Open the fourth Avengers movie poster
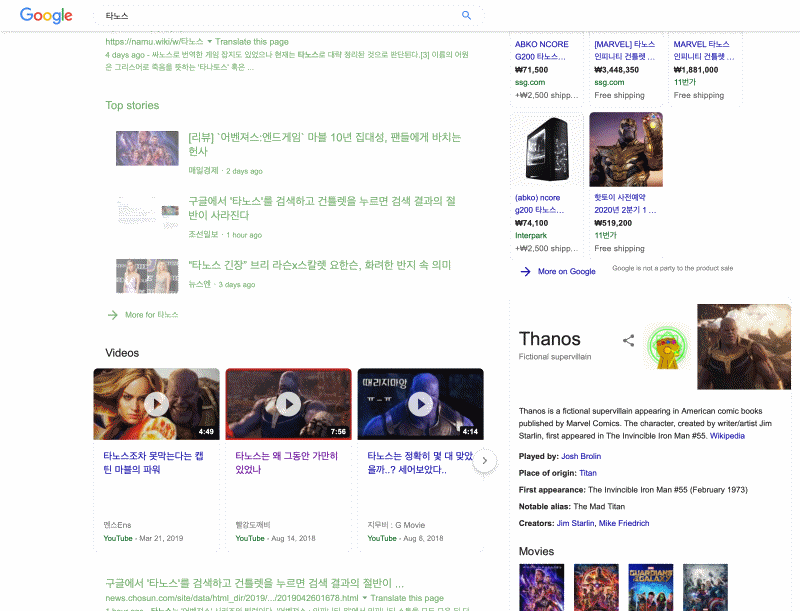Viewport: 800px width, 611px height. [x=705, y=587]
